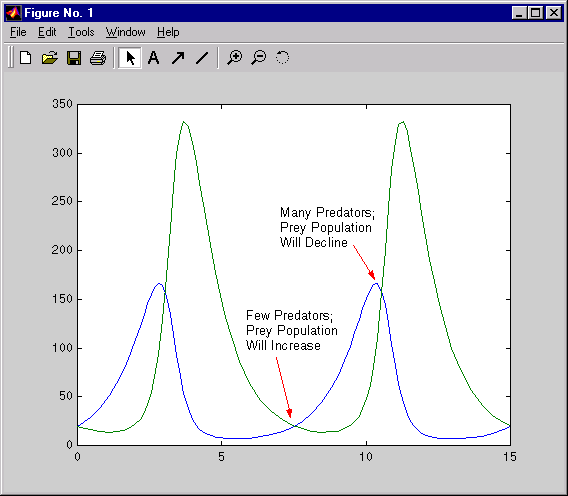Click x-axis tick label 5
This screenshot has height=496, width=568.
click(221, 457)
